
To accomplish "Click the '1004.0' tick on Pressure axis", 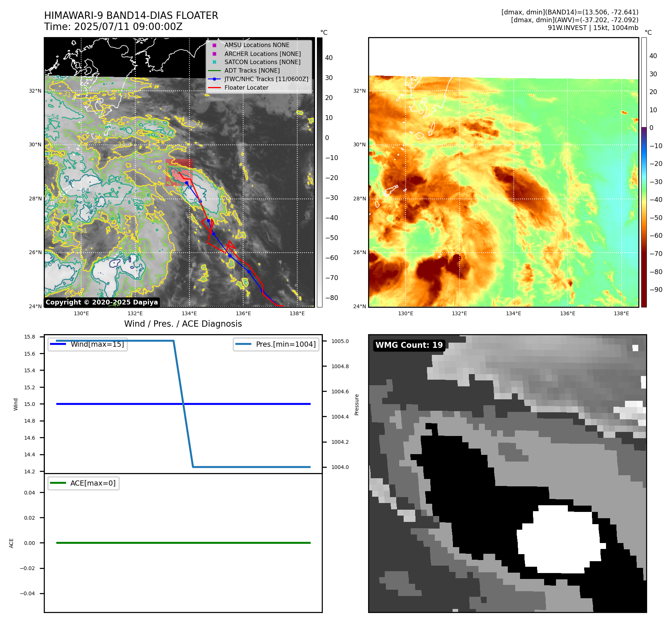I will click(340, 467).
